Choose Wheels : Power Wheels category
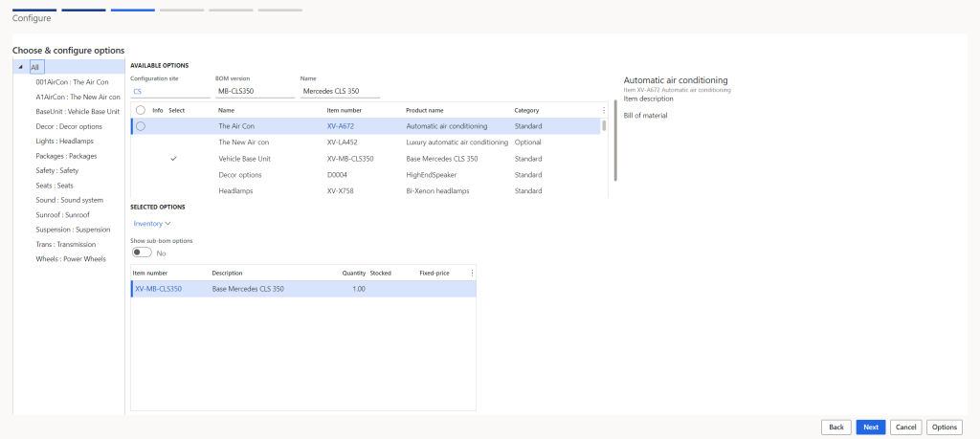The height and width of the screenshot is (439, 980). coord(70,259)
